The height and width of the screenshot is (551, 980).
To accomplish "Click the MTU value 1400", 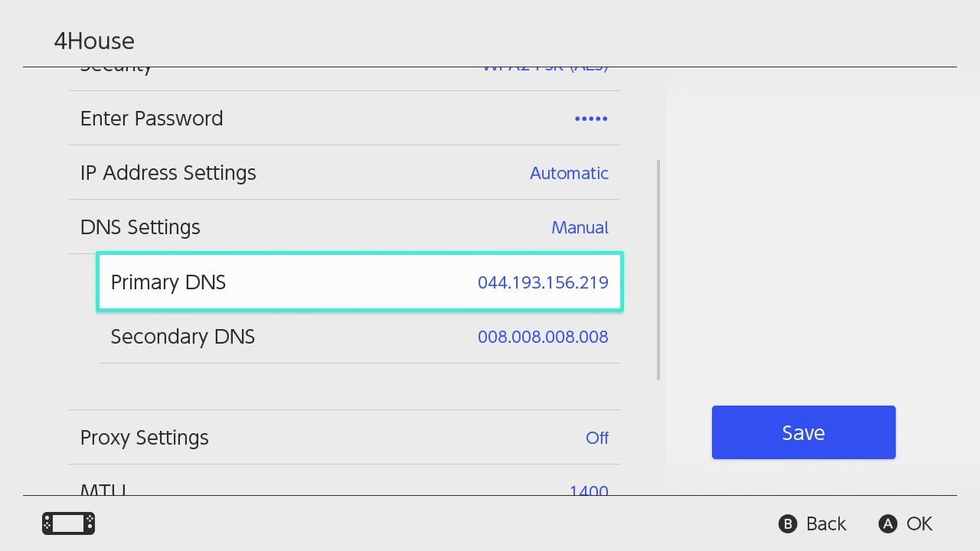I will [x=589, y=491].
